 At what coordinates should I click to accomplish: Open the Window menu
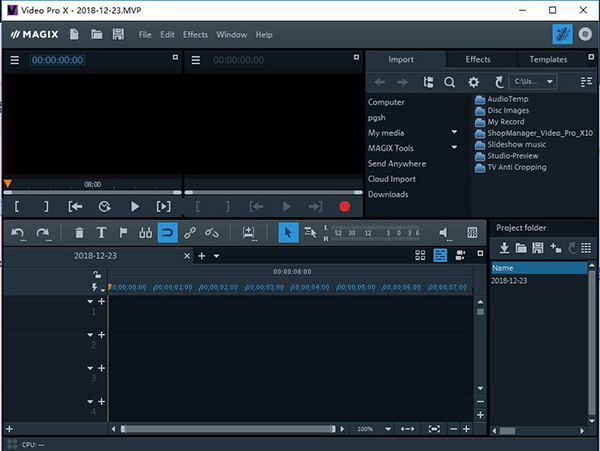pos(232,35)
